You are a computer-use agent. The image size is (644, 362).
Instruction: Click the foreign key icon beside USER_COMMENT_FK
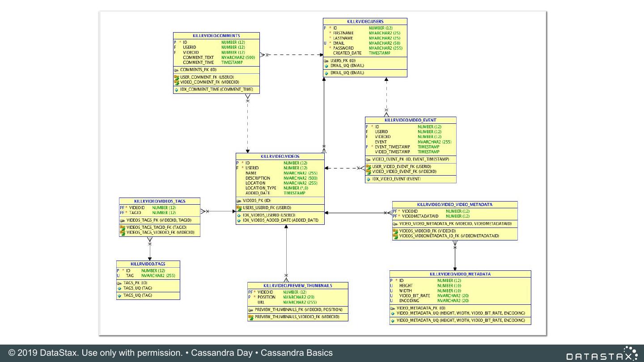[x=176, y=77]
